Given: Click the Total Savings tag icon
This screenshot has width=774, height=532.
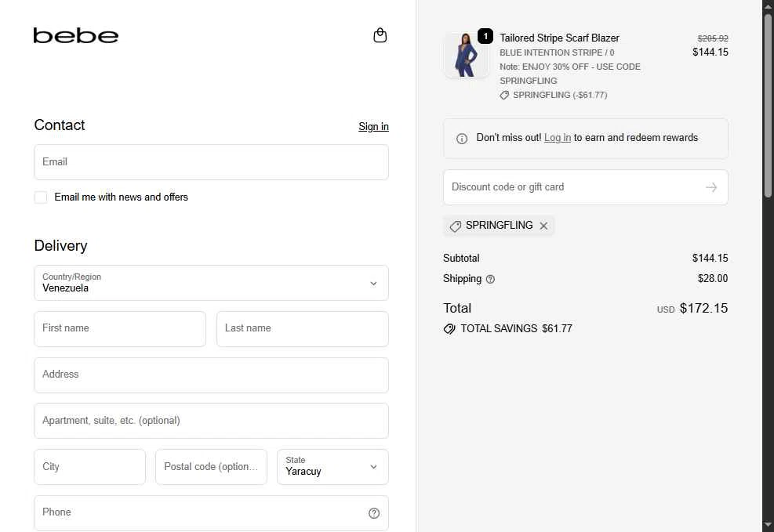Looking at the screenshot, I should (449, 329).
